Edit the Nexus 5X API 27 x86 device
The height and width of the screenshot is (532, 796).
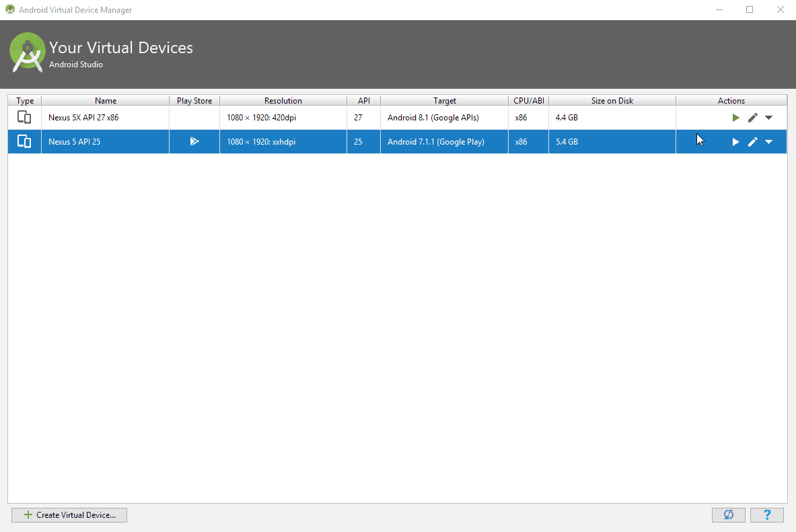[752, 118]
